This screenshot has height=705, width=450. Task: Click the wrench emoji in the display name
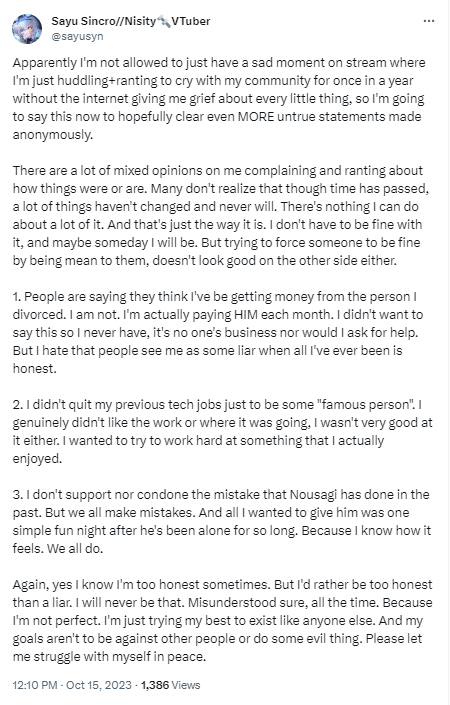(x=164, y=21)
